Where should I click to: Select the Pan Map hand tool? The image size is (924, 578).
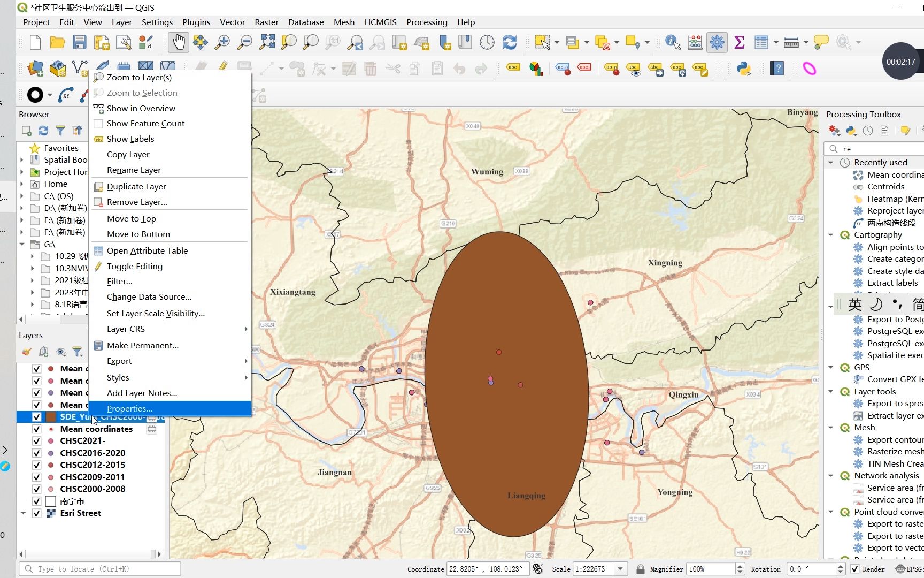[178, 42]
